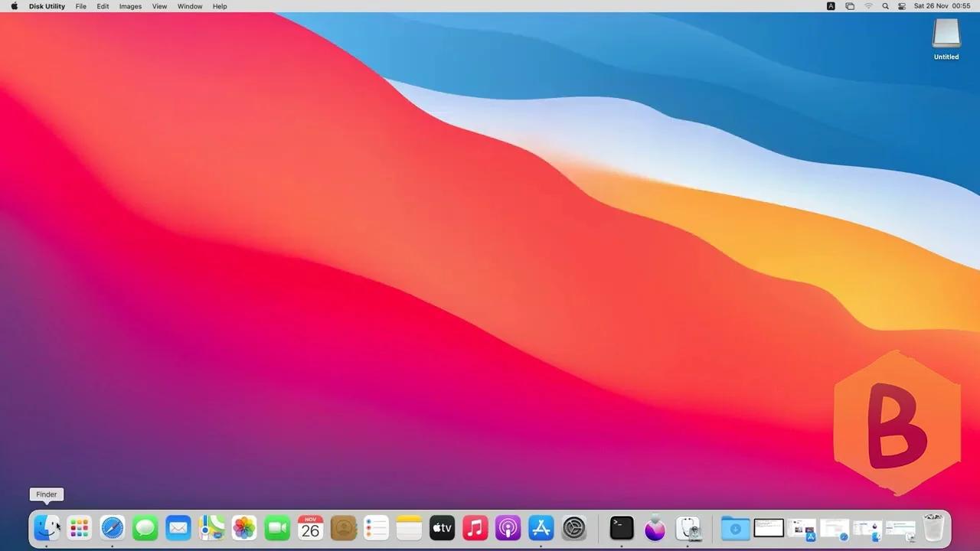Open Mail

[x=178, y=527]
